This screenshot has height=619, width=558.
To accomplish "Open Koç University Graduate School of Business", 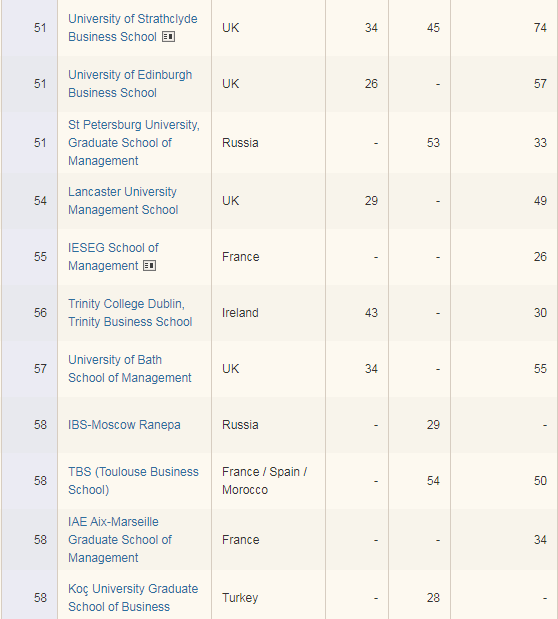I will tap(133, 598).
